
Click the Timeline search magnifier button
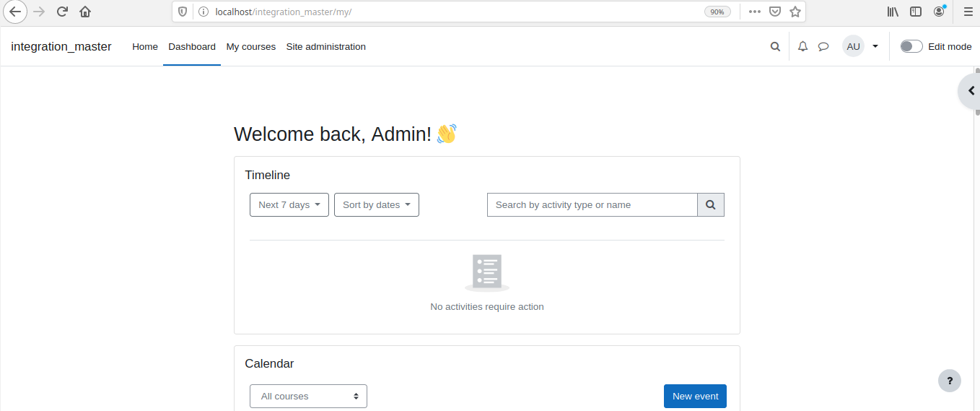[x=711, y=204]
